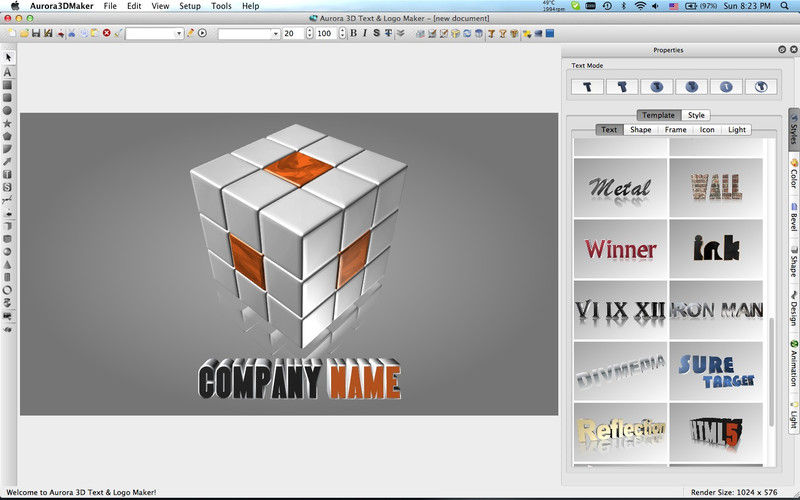Select the Icon template category tab

click(x=707, y=130)
